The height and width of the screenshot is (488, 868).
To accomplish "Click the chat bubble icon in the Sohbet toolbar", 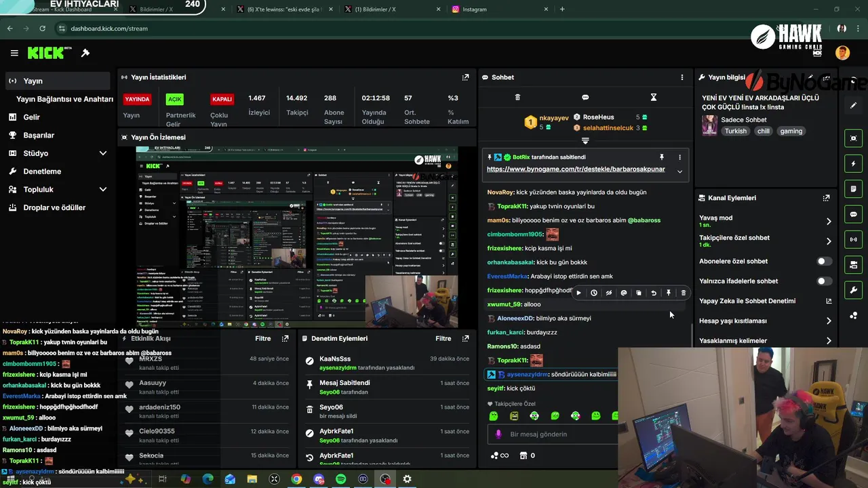I will 585,98.
